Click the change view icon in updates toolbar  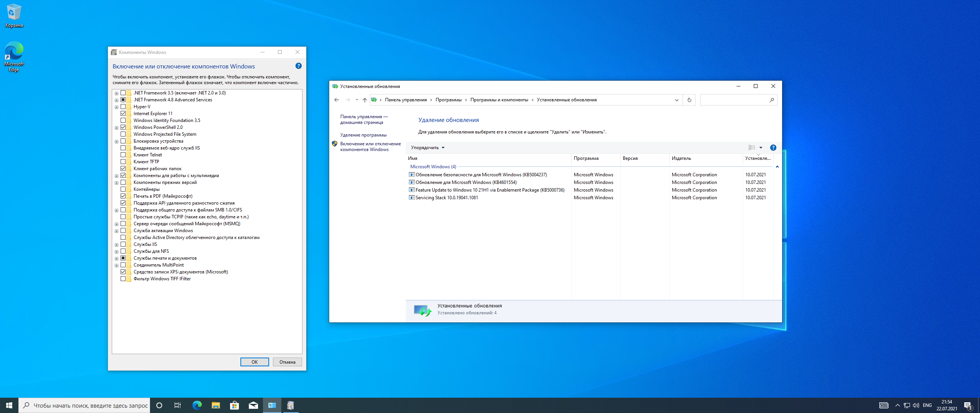coord(752,148)
